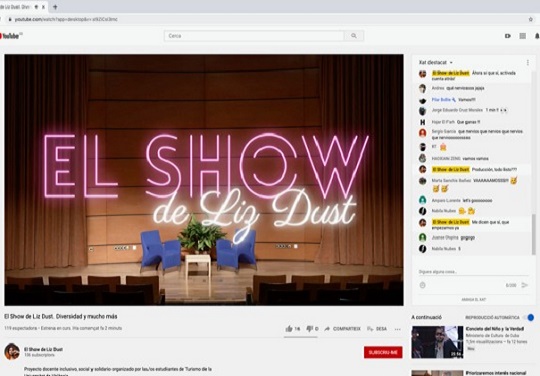Click the chat message input field
This screenshot has width=540, height=376.
[x=473, y=272]
